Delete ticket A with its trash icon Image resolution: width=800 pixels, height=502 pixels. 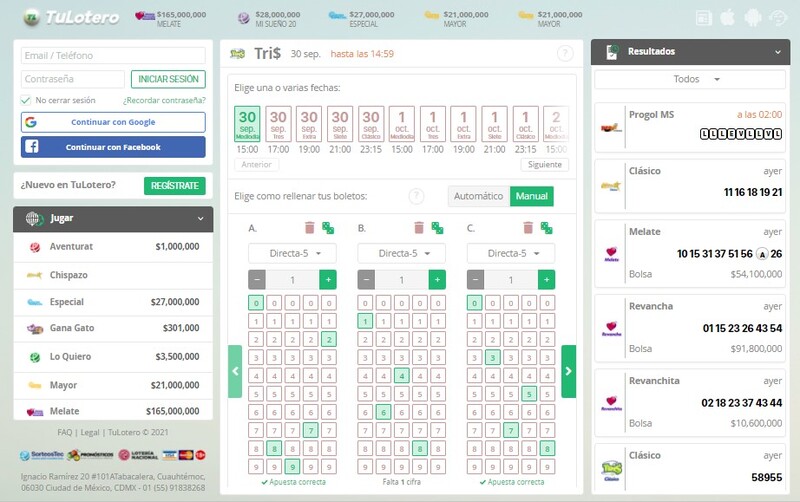(x=309, y=228)
